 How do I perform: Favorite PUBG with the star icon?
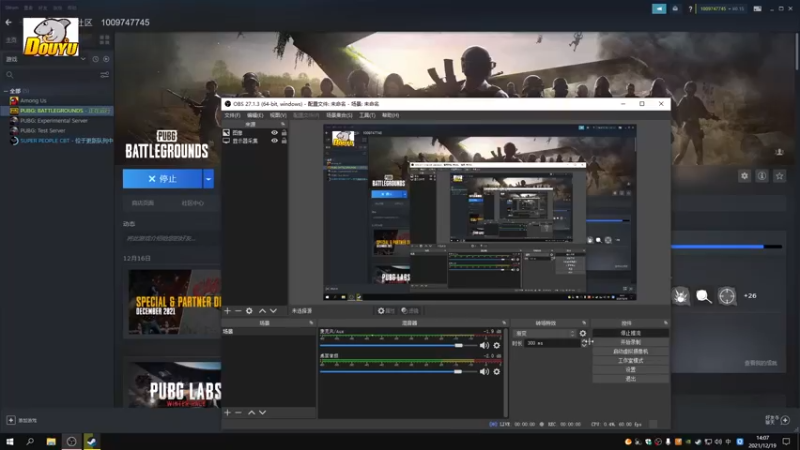tap(779, 176)
